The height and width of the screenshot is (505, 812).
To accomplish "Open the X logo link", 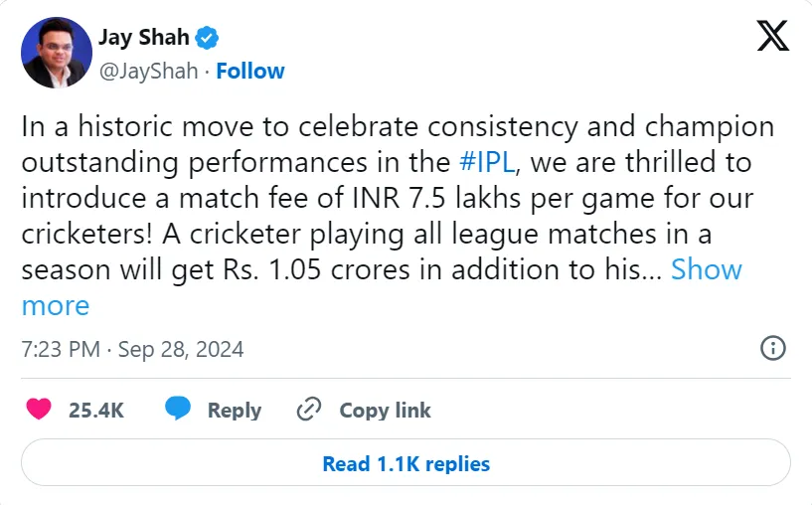I will pos(772,38).
